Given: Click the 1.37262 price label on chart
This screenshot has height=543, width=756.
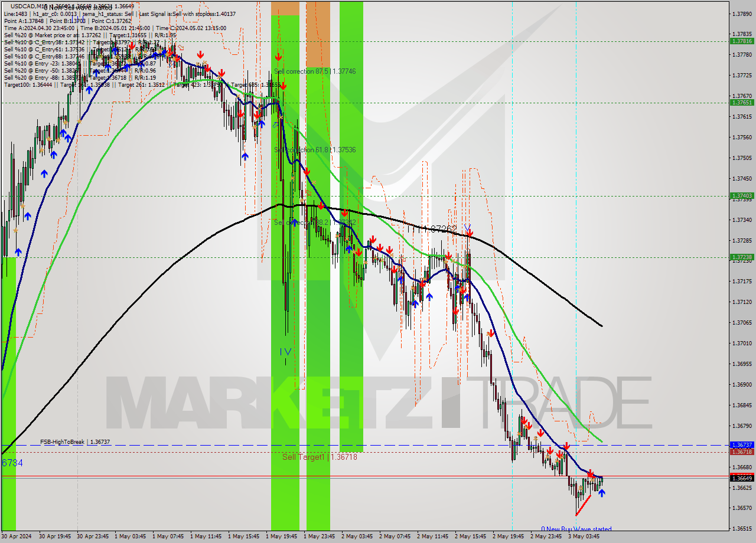Looking at the screenshot, I should click(x=441, y=229).
